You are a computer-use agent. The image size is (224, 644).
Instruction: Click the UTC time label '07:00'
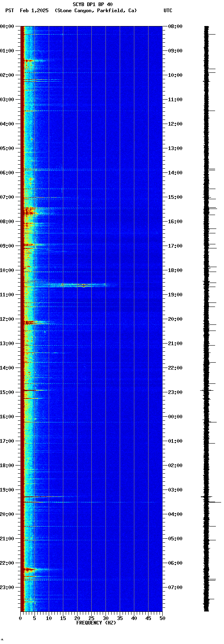pyautogui.click(x=175, y=587)
